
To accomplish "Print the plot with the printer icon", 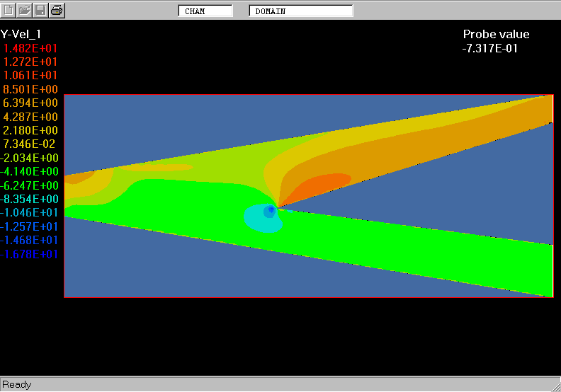I will tap(57, 10).
